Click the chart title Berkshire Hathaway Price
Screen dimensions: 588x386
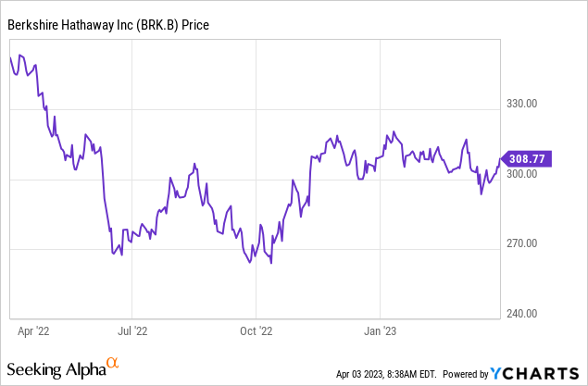tap(108, 25)
